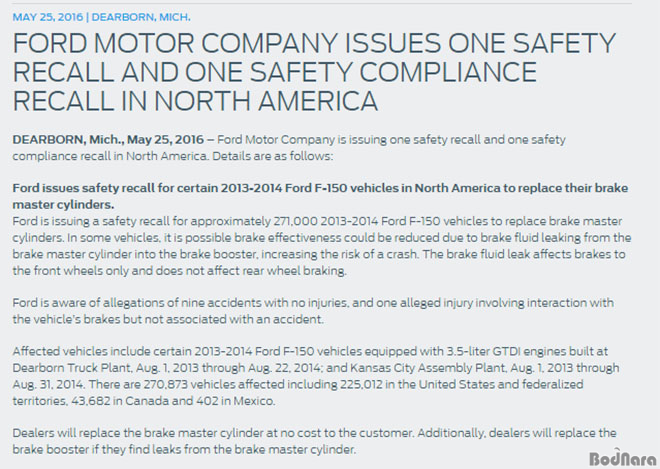
Task: Click the sentence about nine accidents allegations
Action: [x=313, y=311]
